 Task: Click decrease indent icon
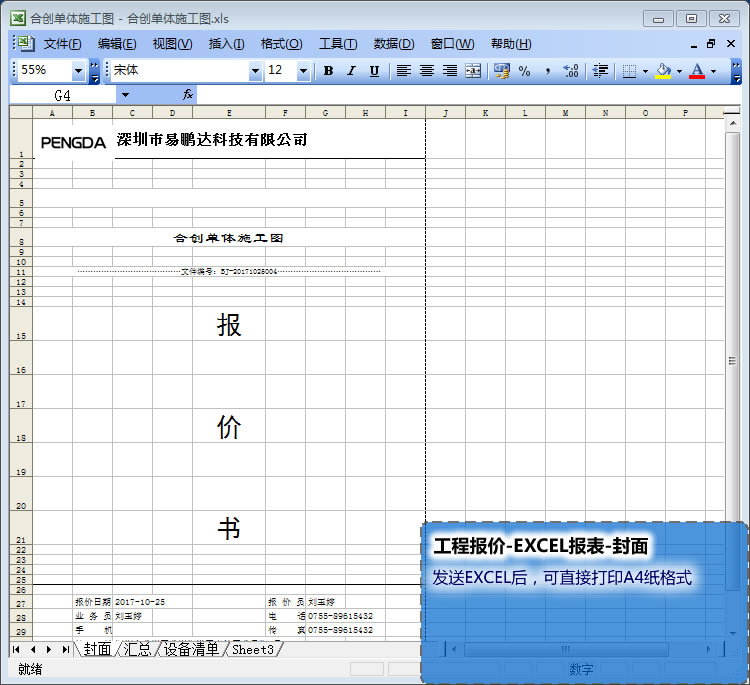pos(600,71)
